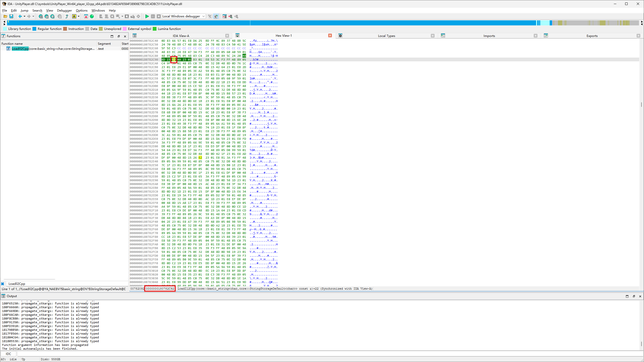This screenshot has height=362, width=644.
Task: Open the Local Windows debugger dropdown
Action: pos(183,16)
